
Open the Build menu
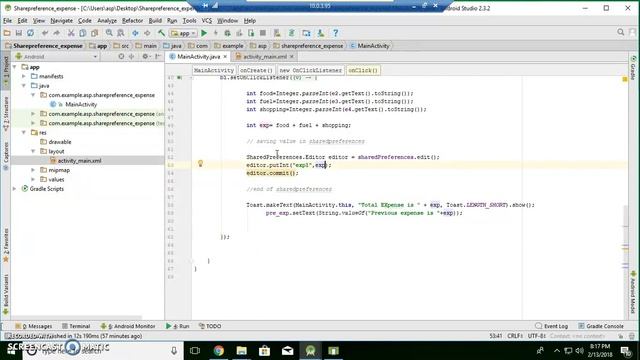155,20
